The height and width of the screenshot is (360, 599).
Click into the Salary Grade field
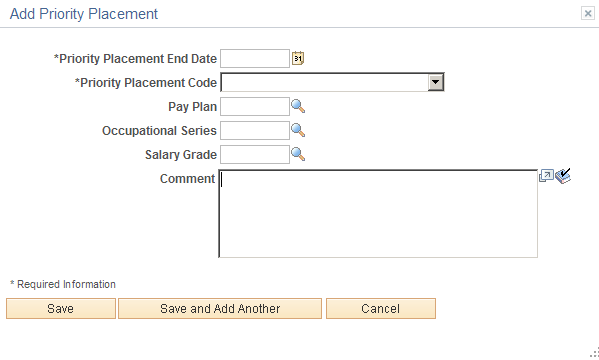tap(255, 154)
